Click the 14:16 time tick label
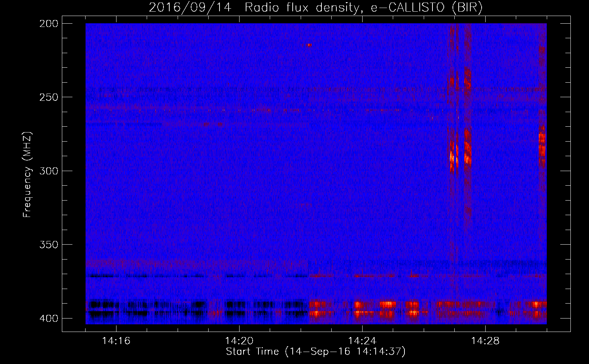Viewport: 589px width, 364px height. coord(116,341)
